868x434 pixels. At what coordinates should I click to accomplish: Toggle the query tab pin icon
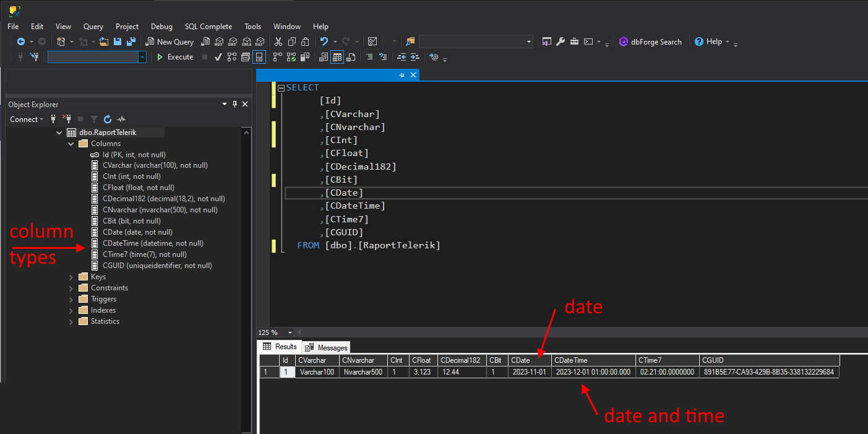(402, 75)
